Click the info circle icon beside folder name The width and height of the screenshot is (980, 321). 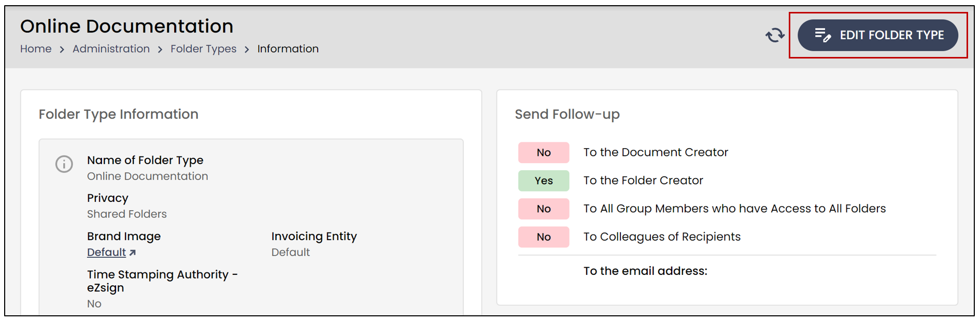64,164
